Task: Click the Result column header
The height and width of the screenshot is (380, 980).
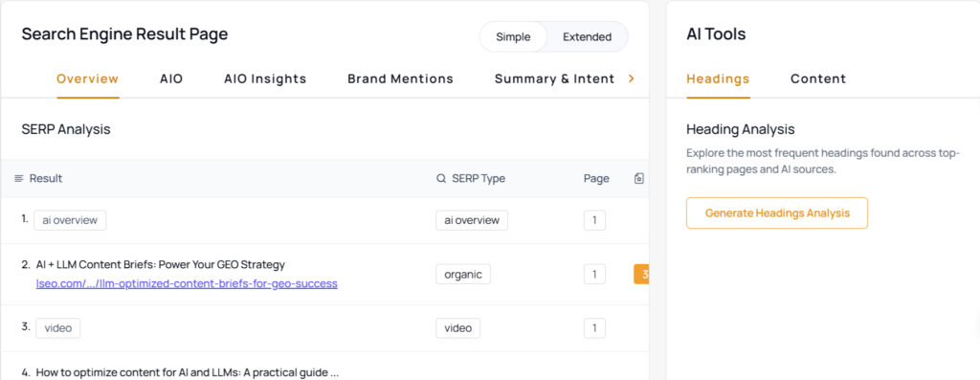Action: click(46, 179)
